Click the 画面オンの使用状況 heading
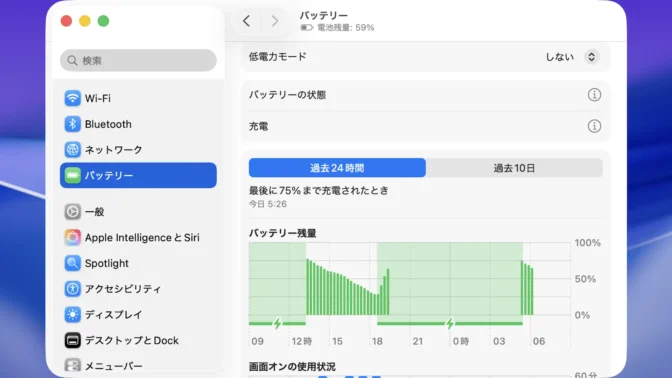The width and height of the screenshot is (672, 378). pos(292,367)
